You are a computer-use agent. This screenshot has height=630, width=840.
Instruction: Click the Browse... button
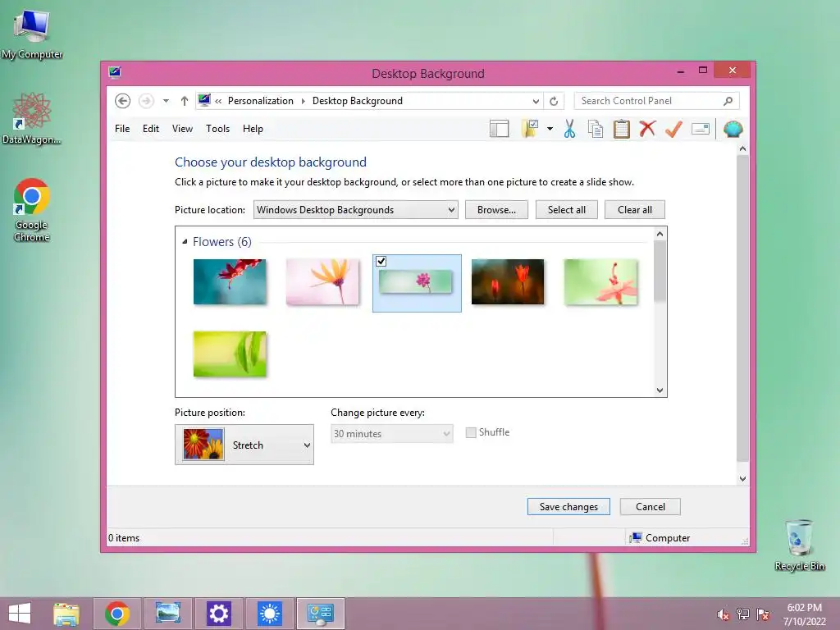tap(496, 209)
